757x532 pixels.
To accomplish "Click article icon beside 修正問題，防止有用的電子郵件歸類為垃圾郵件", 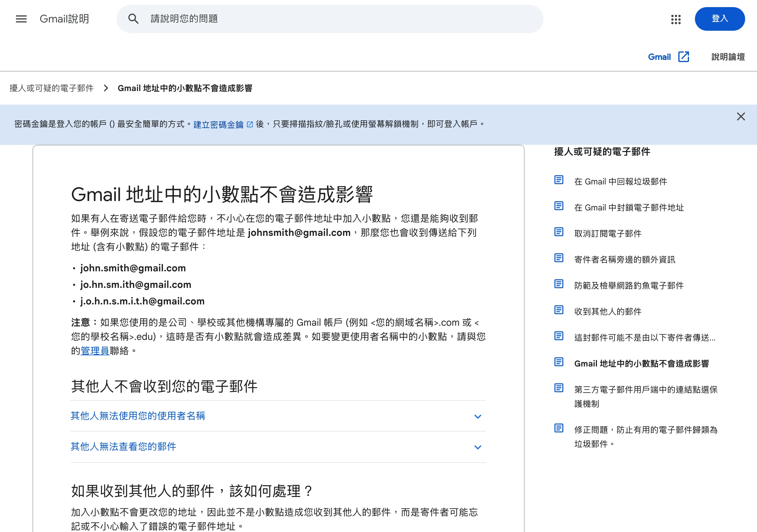I will [x=559, y=429].
